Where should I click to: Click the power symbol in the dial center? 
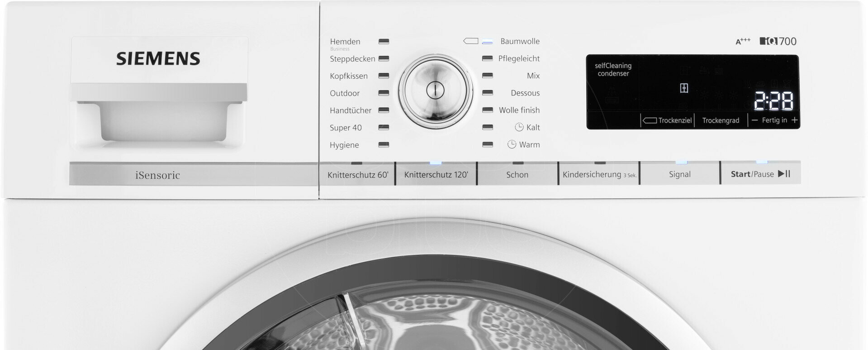click(434, 90)
